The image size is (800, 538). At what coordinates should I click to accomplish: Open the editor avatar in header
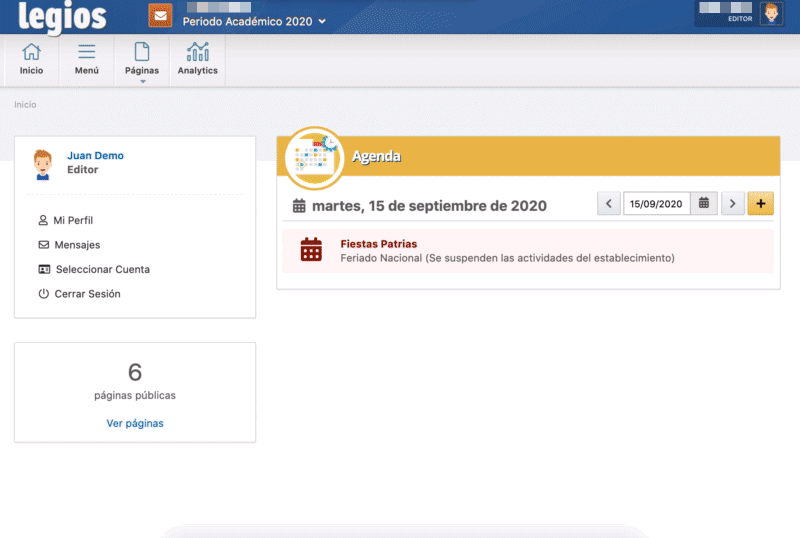(x=771, y=13)
